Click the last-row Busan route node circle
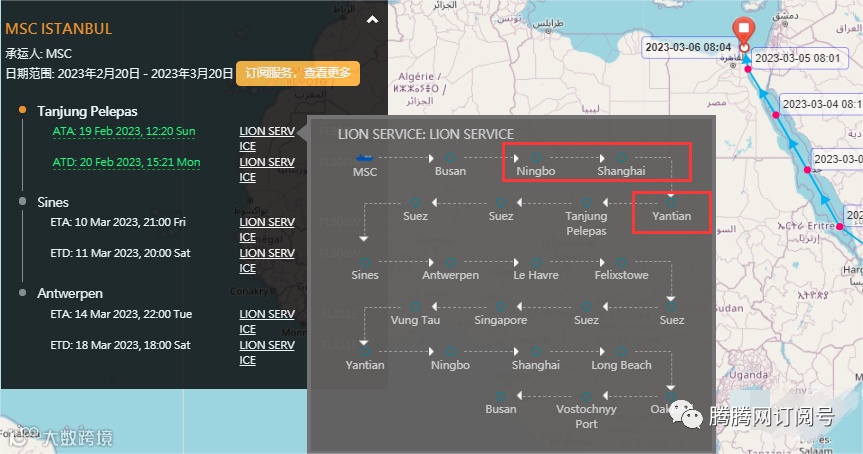This screenshot has height=454, width=863. tap(500, 396)
